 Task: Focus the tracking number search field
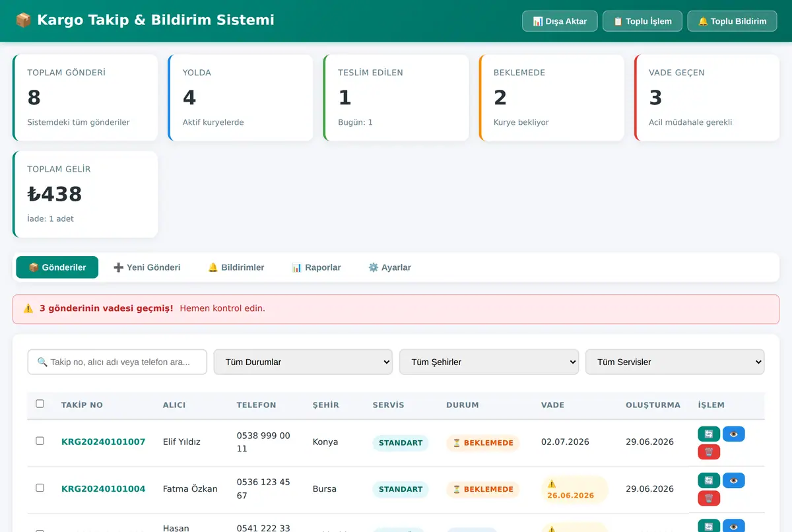point(117,362)
